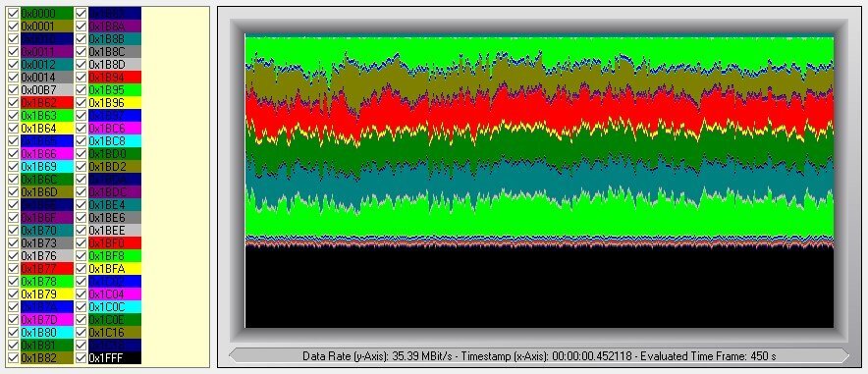
Task: Select the magenta 0x1C04 color label
Action: click(115, 294)
